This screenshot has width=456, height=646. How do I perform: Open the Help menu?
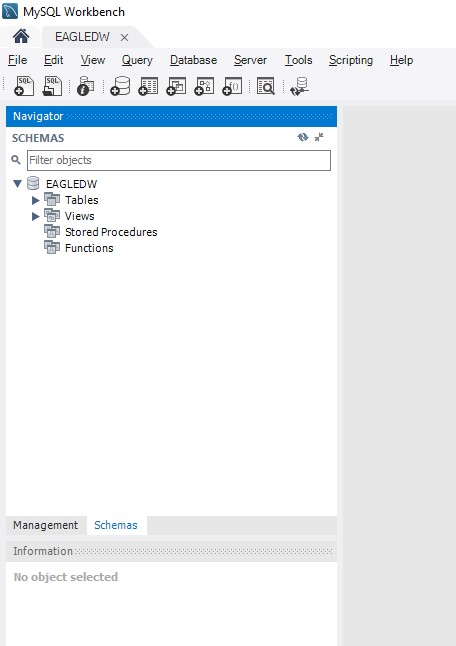click(x=402, y=60)
